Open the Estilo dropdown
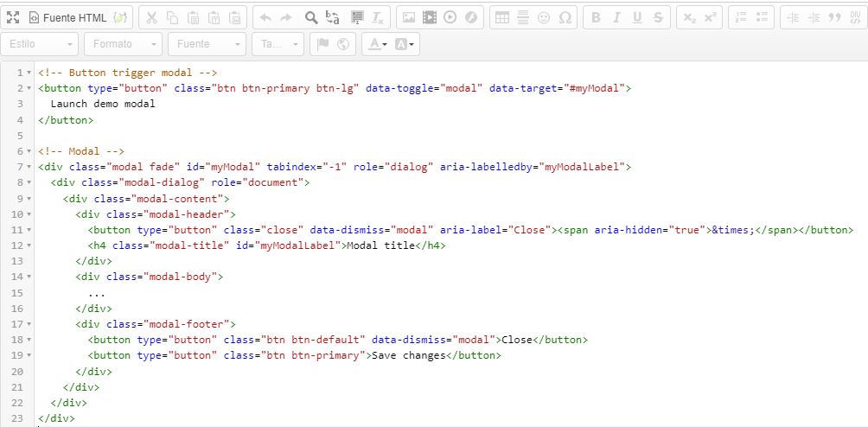This screenshot has width=868, height=427. tap(40, 44)
